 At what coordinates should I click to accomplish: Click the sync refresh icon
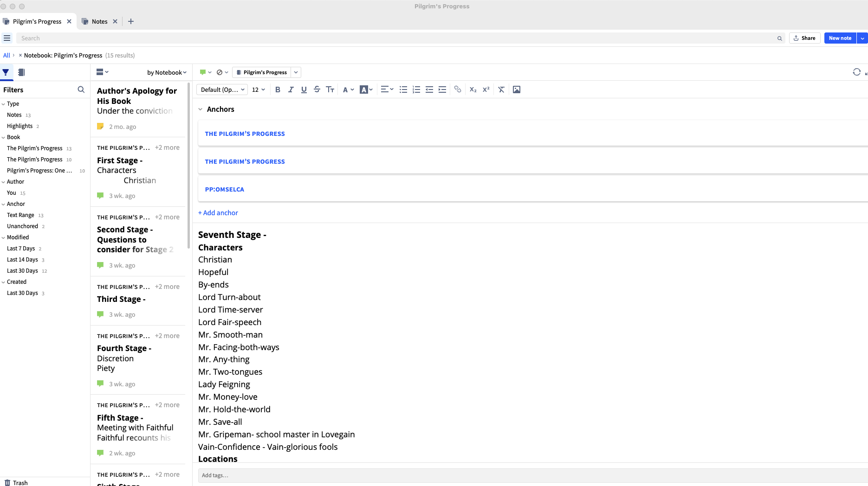857,72
